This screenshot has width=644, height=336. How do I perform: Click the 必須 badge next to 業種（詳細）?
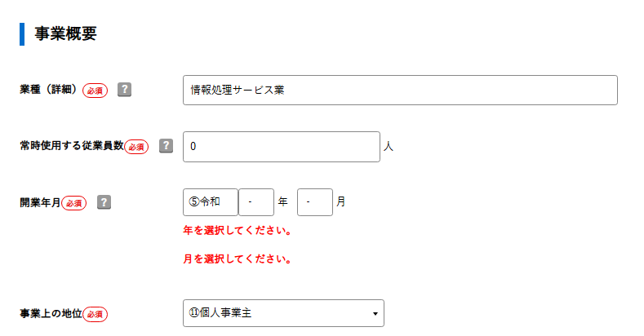pos(95,91)
